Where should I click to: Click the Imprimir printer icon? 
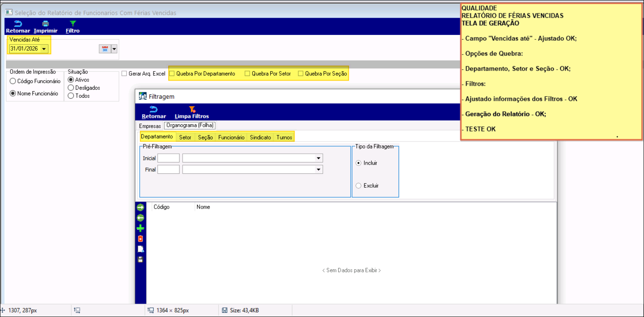(45, 24)
